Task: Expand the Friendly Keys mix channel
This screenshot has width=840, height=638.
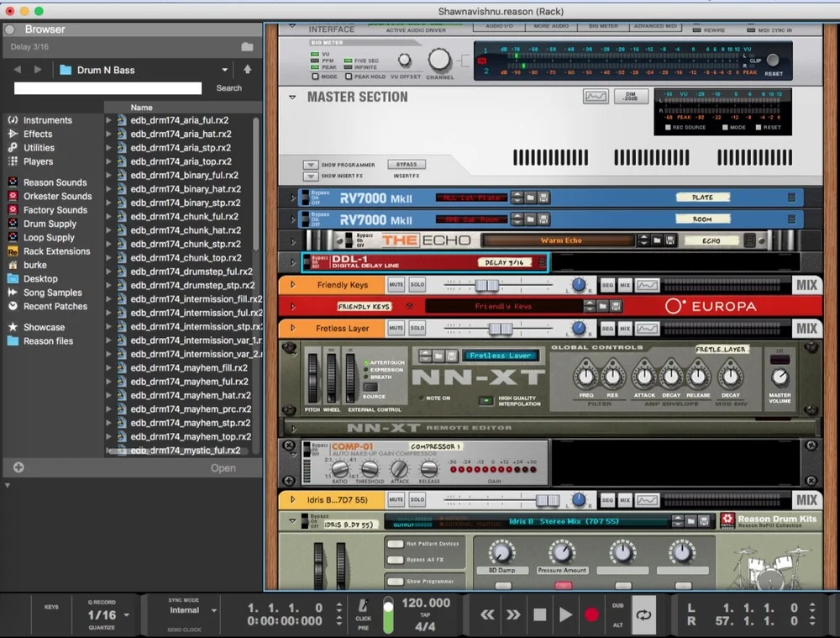Action: 293,285
